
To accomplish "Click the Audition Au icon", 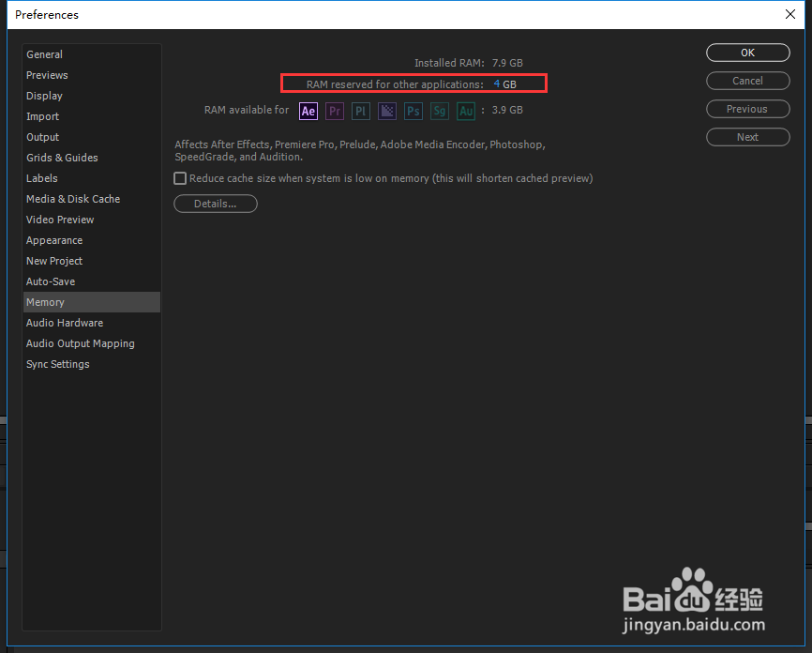I will tap(466, 111).
